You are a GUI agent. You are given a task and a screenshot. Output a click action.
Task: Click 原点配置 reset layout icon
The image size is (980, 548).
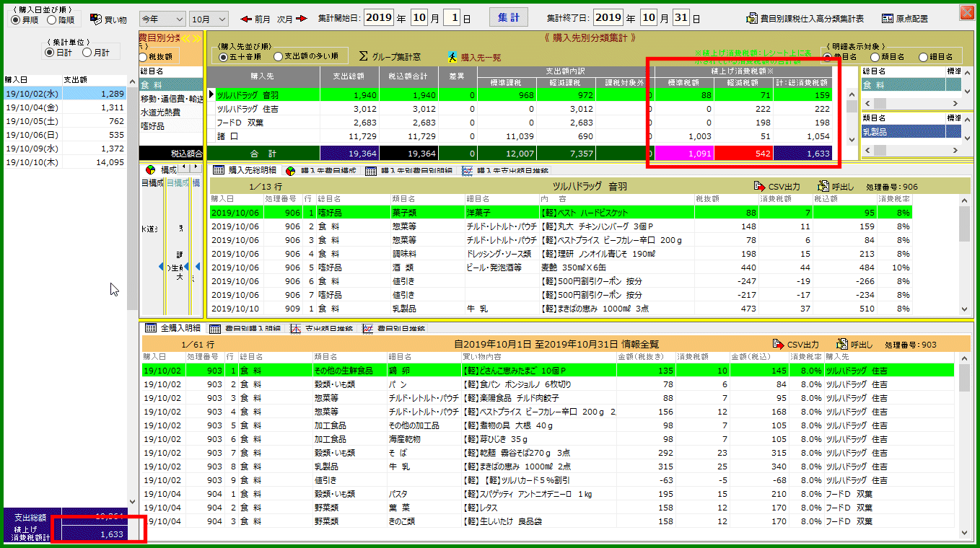(x=888, y=19)
